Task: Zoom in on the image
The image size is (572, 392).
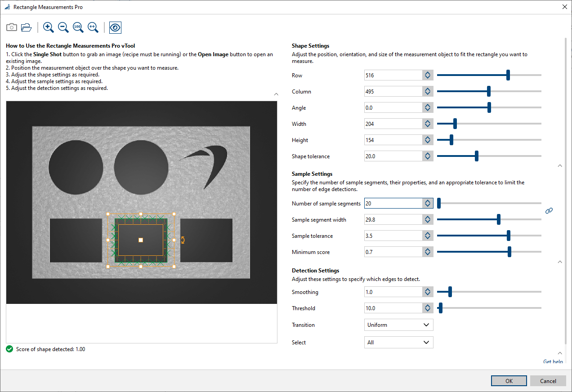Action: pyautogui.click(x=49, y=27)
